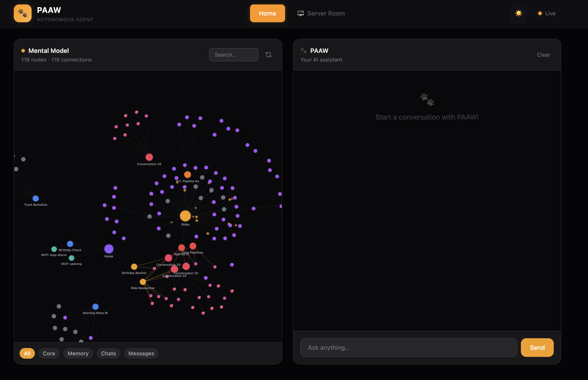Click the sun theme icon
Image resolution: width=588 pixels, height=380 pixels.
[518, 13]
